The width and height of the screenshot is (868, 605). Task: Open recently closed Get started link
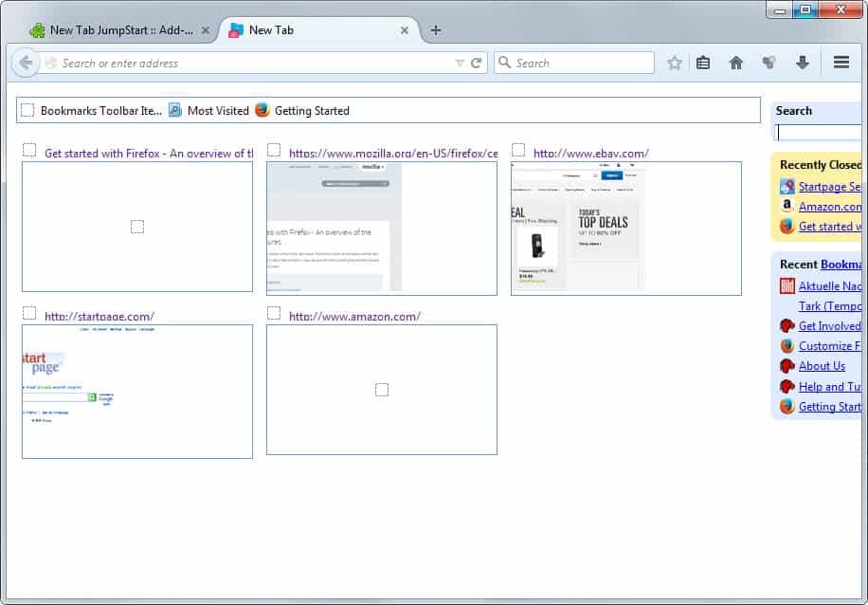(x=830, y=227)
